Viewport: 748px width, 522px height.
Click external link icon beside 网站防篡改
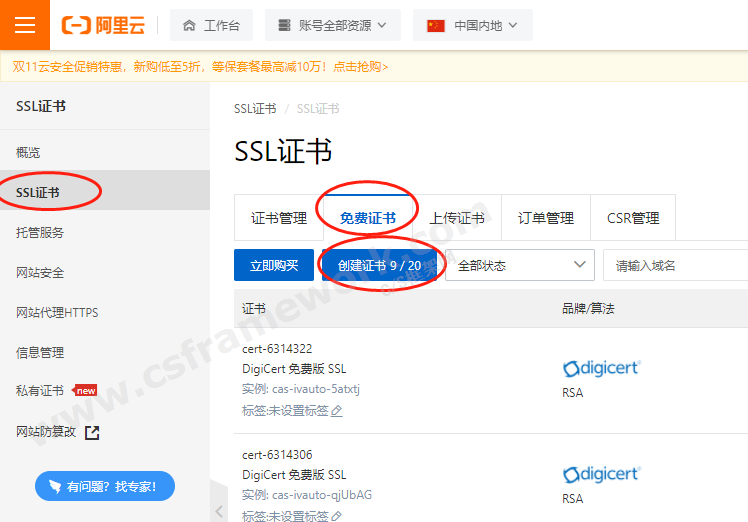92,432
